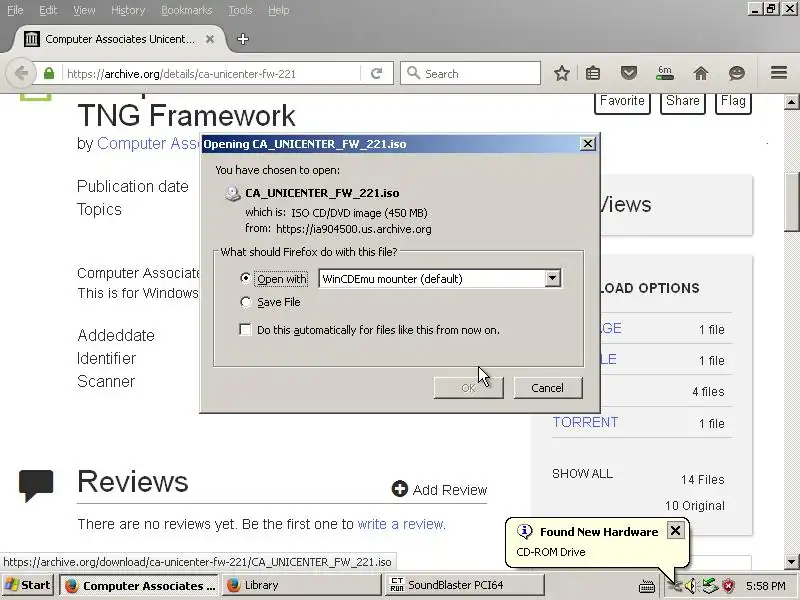Click the '10 Original' text
The image size is (800, 600).
coord(694,506)
